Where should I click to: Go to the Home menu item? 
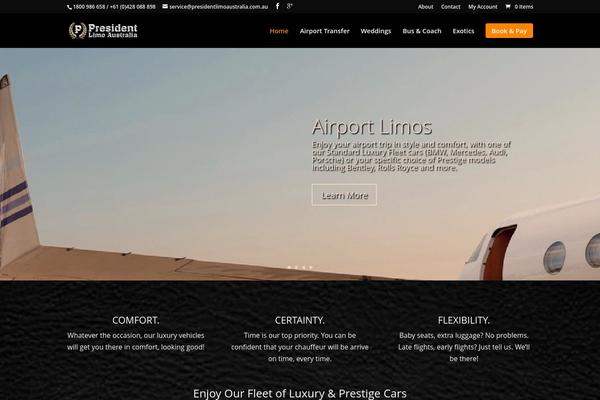point(279,31)
